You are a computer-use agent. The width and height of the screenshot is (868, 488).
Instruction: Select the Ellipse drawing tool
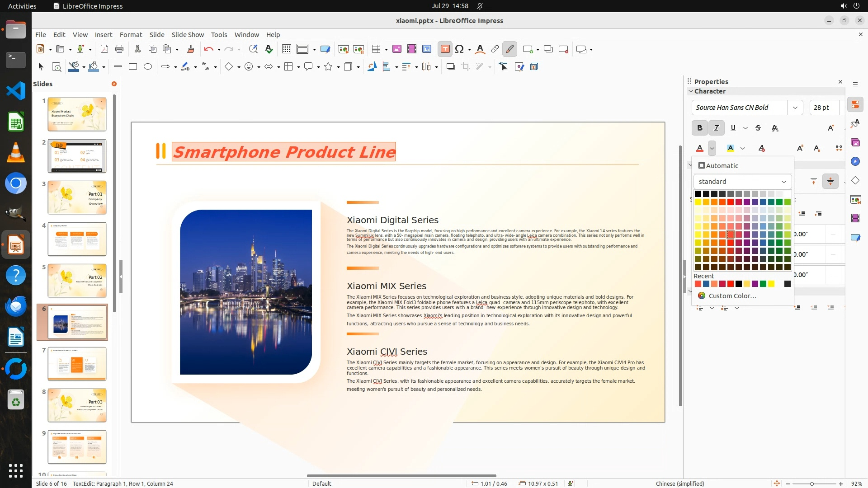click(148, 66)
